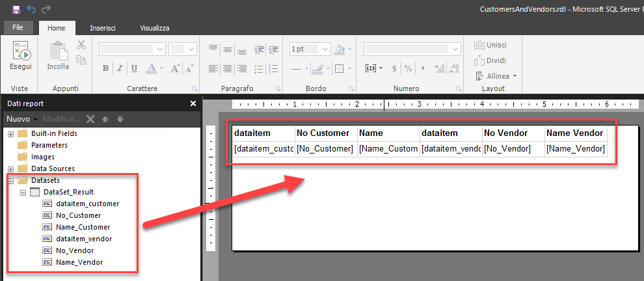Toggle underline formatting
Screen dimensions: 644x281
(134, 68)
